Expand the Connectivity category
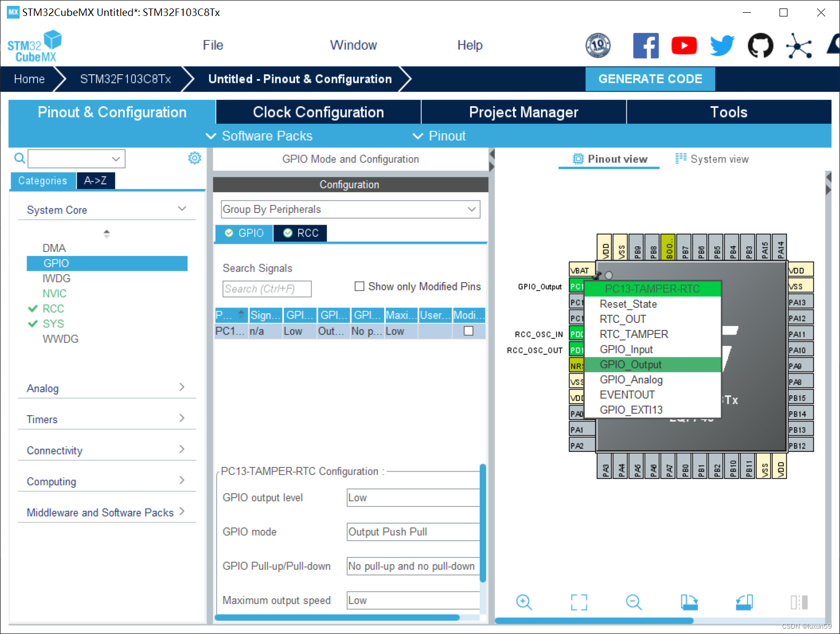This screenshot has height=634, width=840. coord(182,449)
